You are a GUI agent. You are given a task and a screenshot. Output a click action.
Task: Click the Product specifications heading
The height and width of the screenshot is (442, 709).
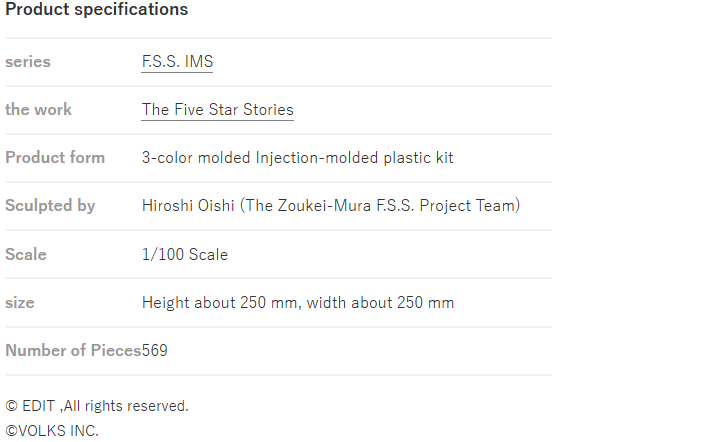coord(96,9)
